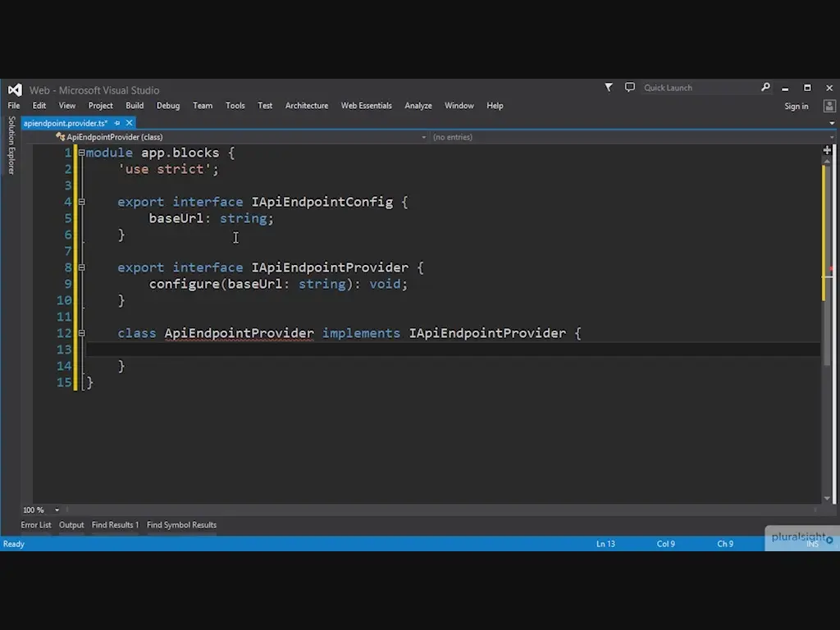Close the apiendpoint.provider.ts tab

[129, 123]
